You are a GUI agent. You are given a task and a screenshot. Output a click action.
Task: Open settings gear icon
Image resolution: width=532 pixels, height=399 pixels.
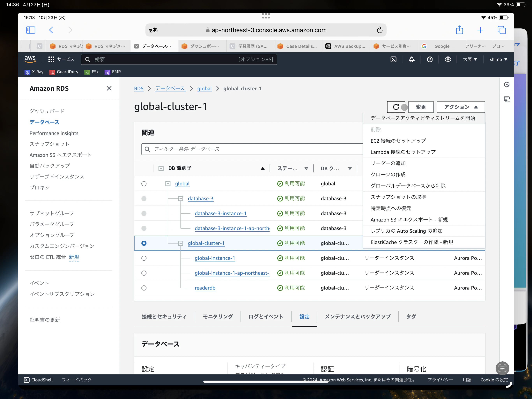click(x=447, y=59)
